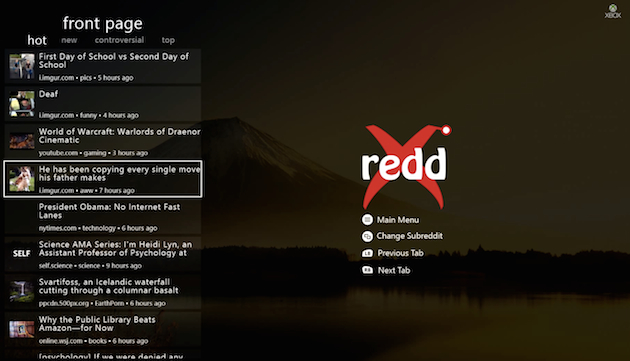Click the Change Subreddit label
The height and width of the screenshot is (361, 630).
(x=409, y=236)
